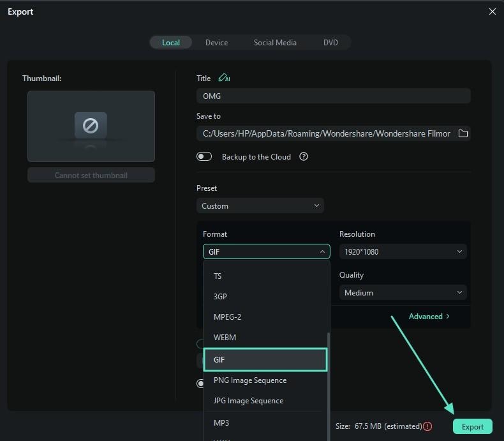Click the Title input field OMG
This screenshot has height=441, width=504.
click(x=333, y=96)
